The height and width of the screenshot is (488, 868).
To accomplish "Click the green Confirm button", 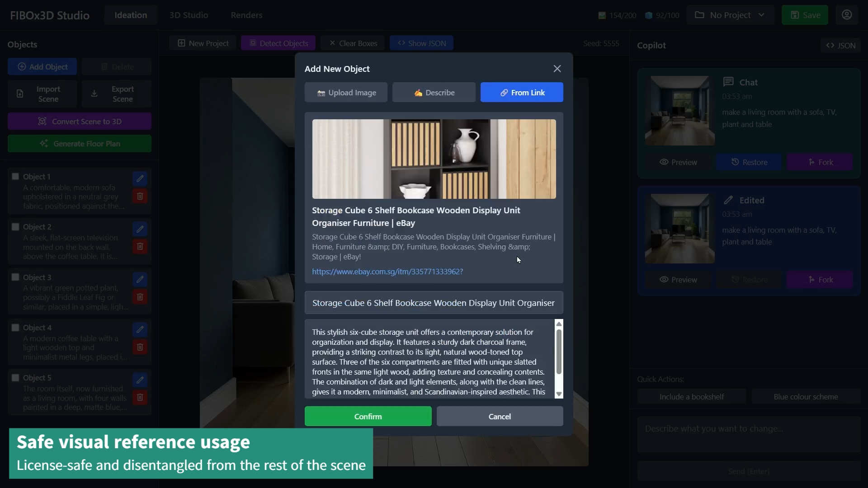I will point(368,417).
